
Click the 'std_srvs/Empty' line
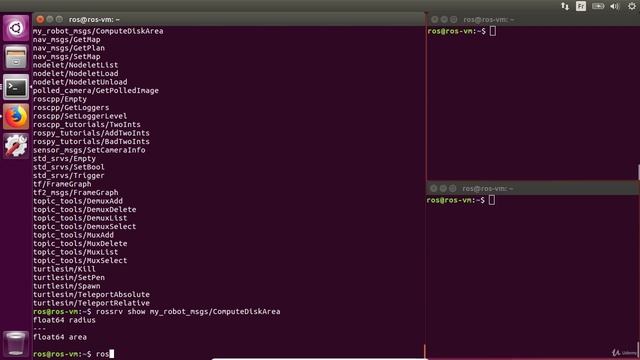click(x=64, y=159)
